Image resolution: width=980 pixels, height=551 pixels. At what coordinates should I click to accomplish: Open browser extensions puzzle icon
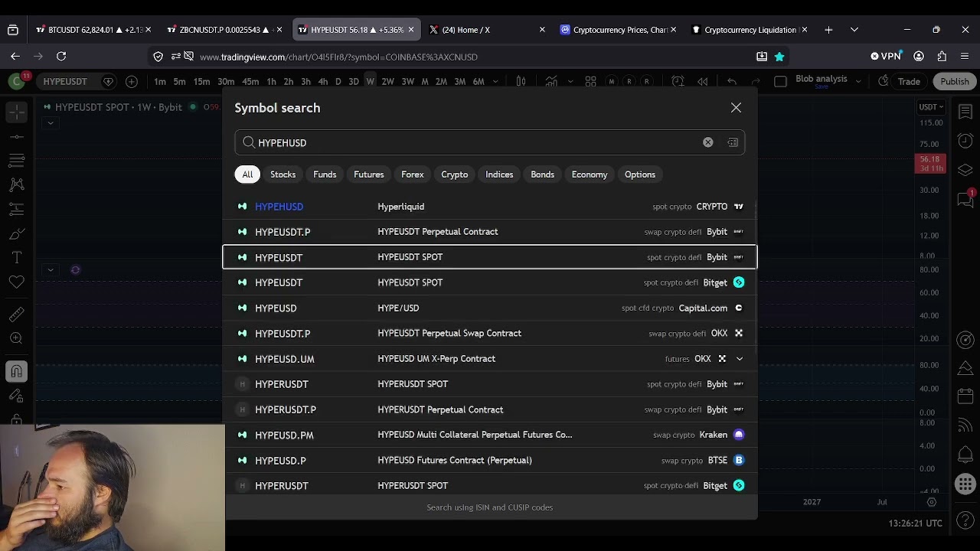tap(942, 56)
